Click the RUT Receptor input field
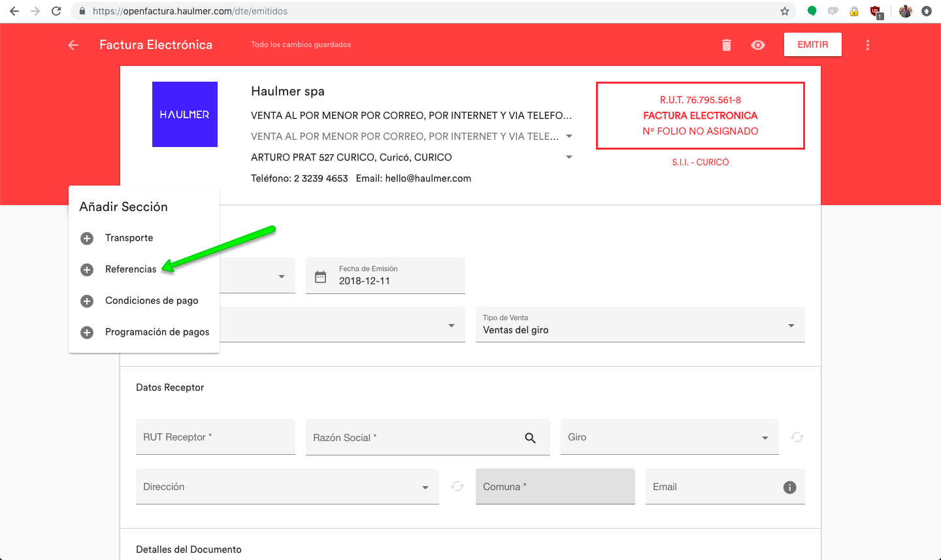Viewport: 941px width, 560px height. (215, 437)
